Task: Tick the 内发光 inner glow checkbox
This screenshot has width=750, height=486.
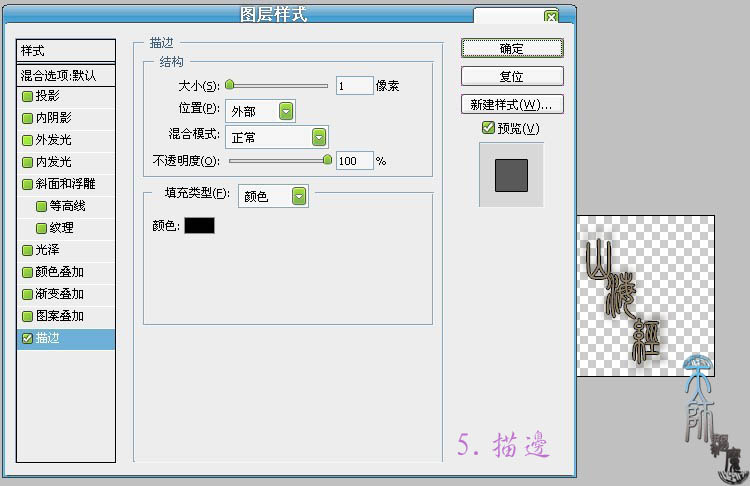Action: click(x=27, y=162)
